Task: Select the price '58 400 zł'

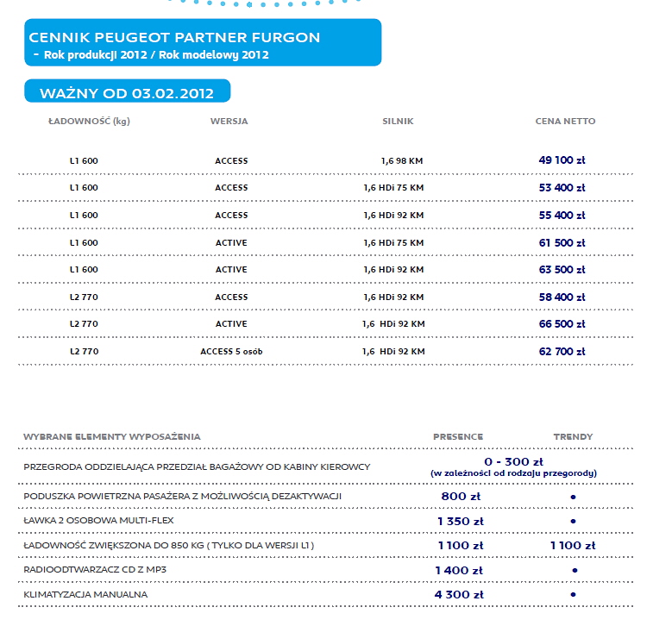Action: pos(562,297)
